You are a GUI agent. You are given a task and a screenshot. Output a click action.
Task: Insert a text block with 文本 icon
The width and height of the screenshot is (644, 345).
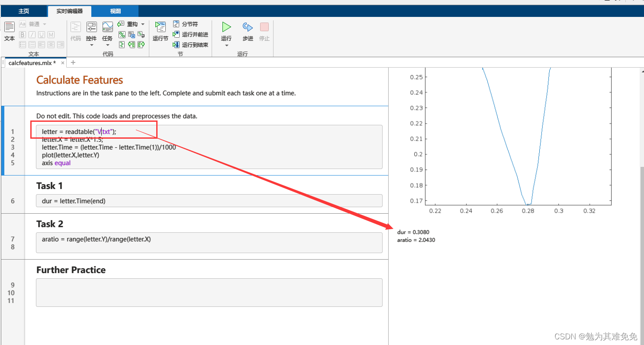tap(9, 31)
